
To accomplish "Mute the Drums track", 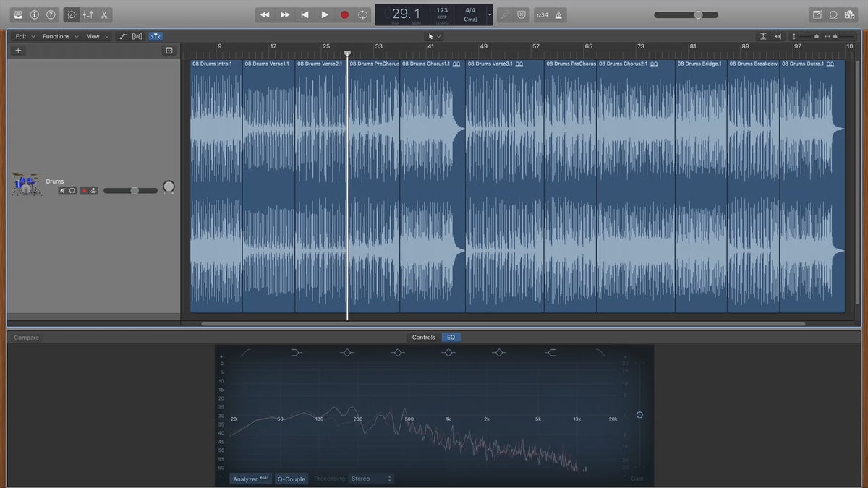I will pos(63,191).
